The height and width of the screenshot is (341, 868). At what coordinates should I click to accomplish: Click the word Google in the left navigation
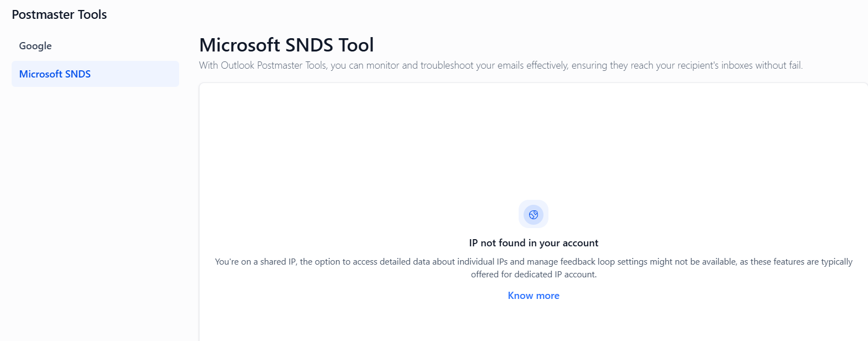point(35,46)
